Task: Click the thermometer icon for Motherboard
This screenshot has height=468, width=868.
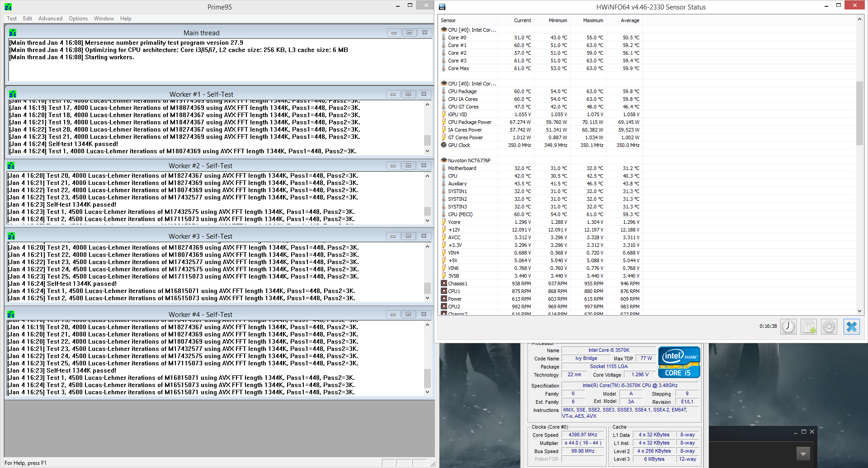Action: (444, 168)
